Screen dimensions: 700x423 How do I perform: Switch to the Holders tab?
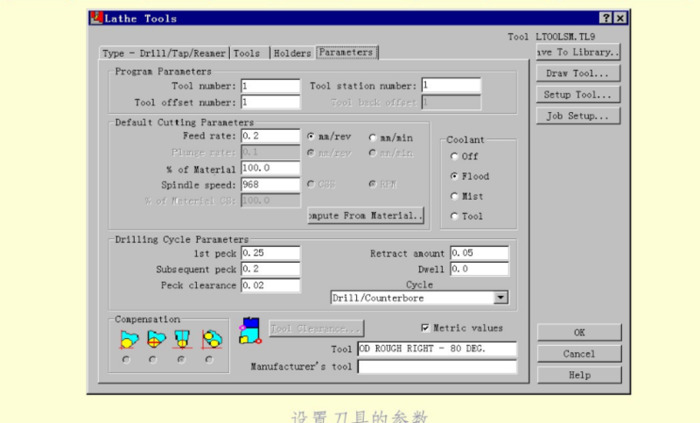coord(291,53)
